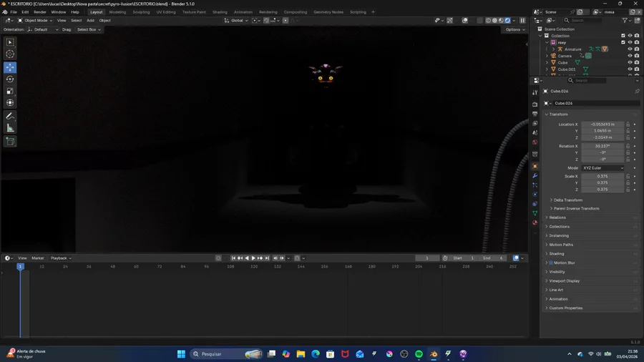
Task: Open the Windows Start menu
Action: 181,354
